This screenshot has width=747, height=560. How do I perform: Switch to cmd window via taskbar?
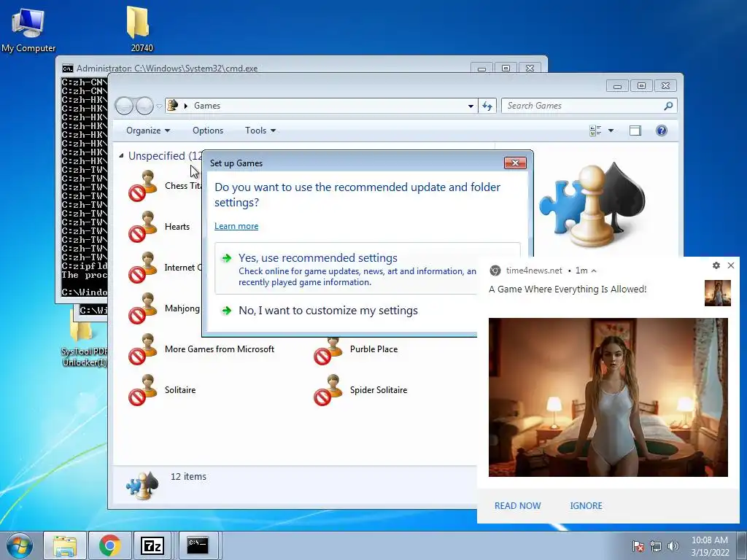click(x=198, y=545)
